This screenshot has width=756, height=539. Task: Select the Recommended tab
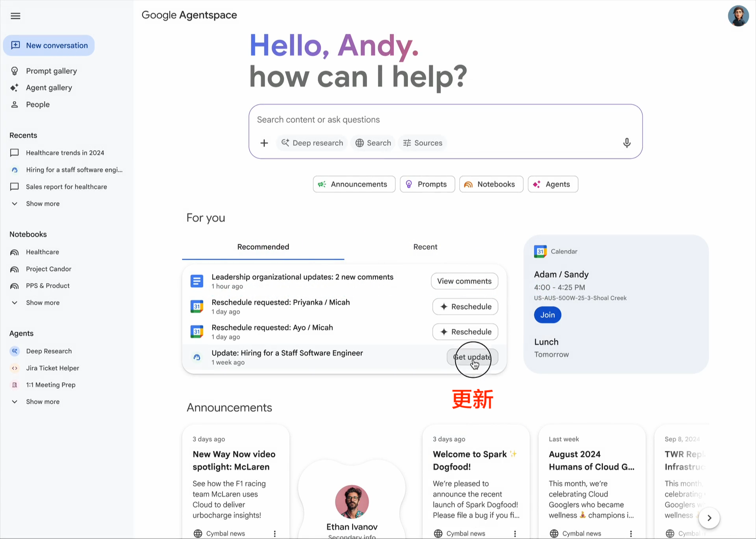click(263, 247)
